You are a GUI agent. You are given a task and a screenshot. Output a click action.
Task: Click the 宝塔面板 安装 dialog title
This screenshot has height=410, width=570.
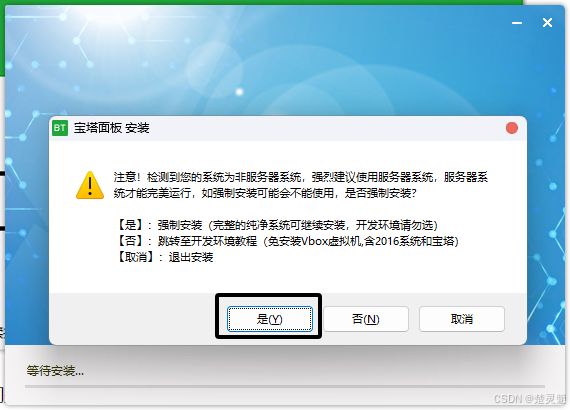click(112, 128)
